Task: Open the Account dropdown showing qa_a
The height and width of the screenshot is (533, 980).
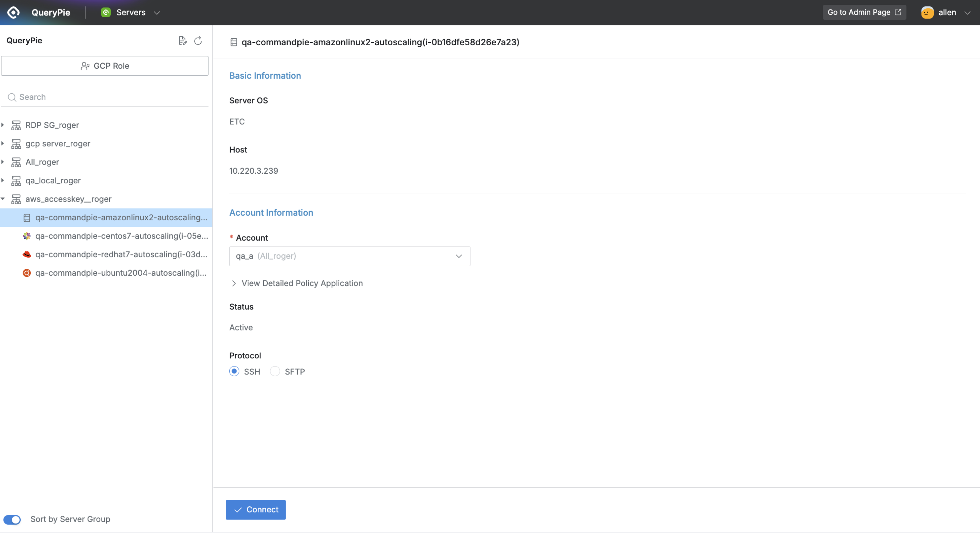Action: click(x=349, y=256)
